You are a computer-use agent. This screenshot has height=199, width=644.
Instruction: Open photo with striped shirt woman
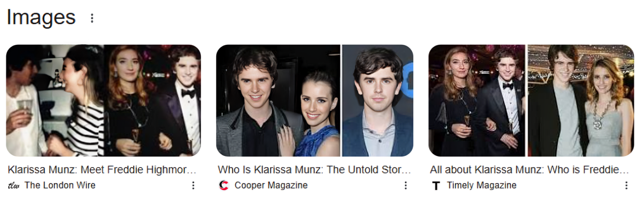coord(54,101)
